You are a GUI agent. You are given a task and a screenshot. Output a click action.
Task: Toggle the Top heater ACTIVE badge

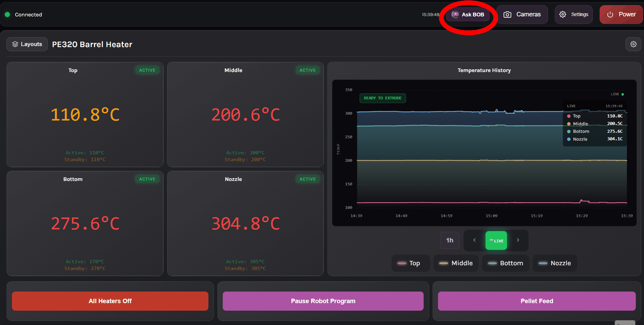pyautogui.click(x=147, y=70)
